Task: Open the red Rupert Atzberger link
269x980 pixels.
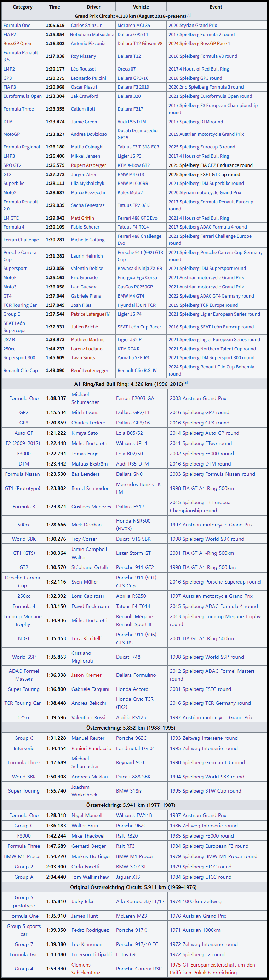Action: tap(88, 165)
